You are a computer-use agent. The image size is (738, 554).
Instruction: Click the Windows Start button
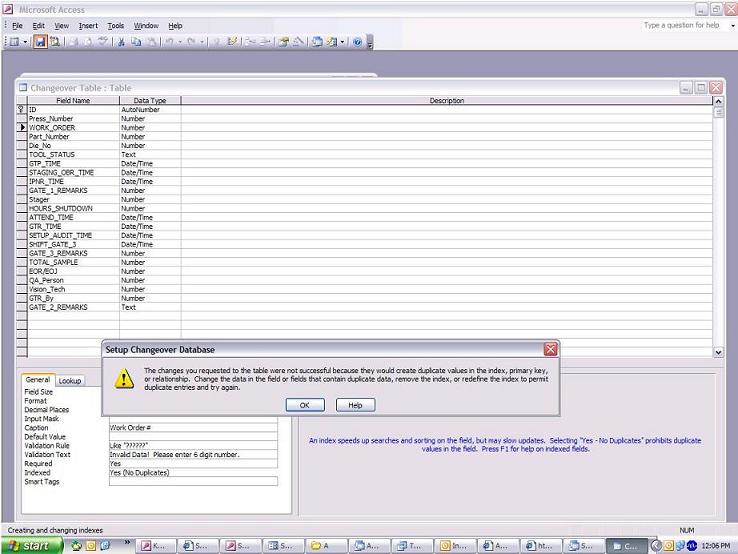29,546
